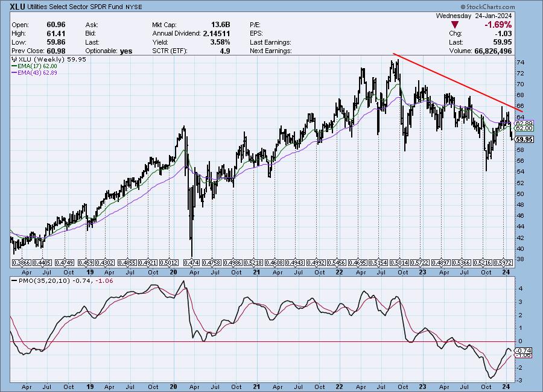Image resolution: width=543 pixels, height=392 pixels.
Task: Select the Annual Dividend value 2.14511
Action: (217, 33)
